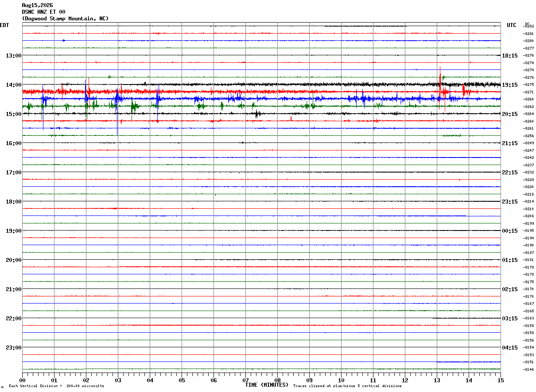
Task: Click the "20:00" EDT time label
Action: (x=14, y=260)
